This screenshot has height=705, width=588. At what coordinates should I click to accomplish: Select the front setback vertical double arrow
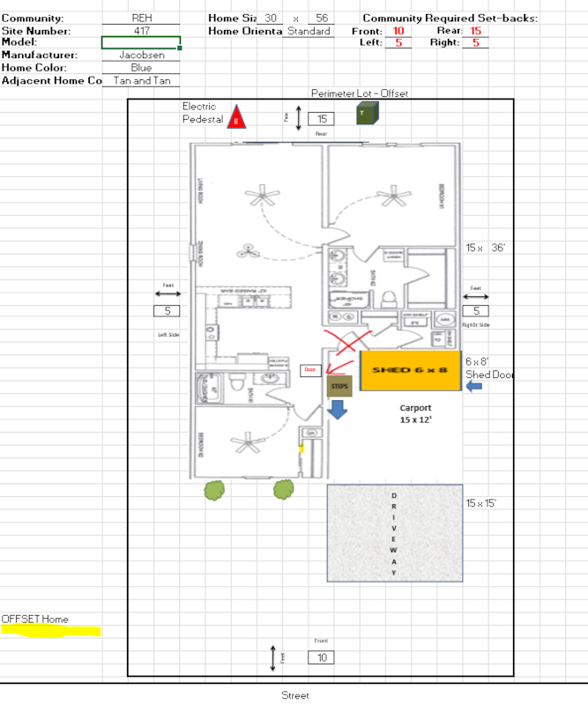point(273,657)
